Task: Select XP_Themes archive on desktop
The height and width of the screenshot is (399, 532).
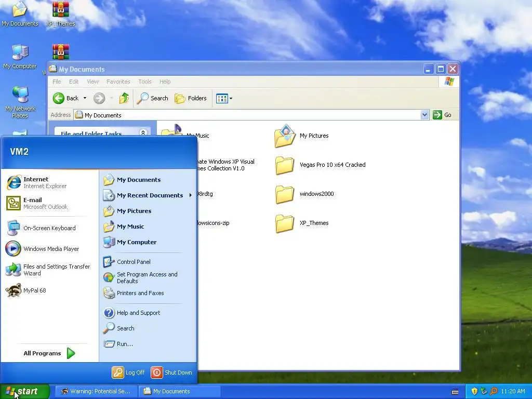Action: [60, 14]
